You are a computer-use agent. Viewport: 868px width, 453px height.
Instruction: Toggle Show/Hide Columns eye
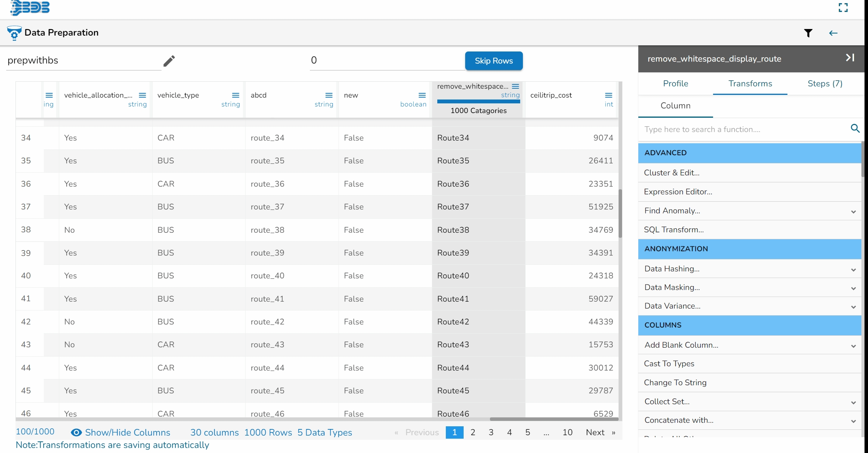click(x=76, y=432)
